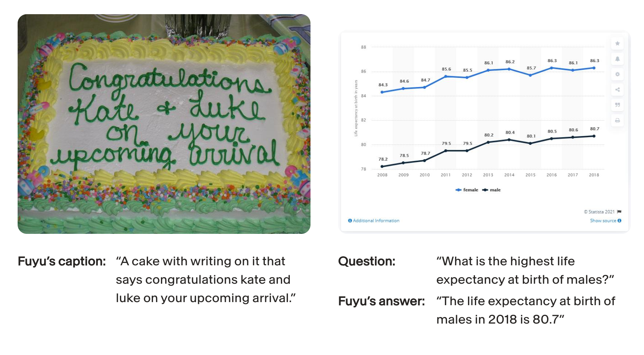The width and height of the screenshot is (644, 355).
Task: Click the 2014 label on x-axis
Action: [x=509, y=175]
